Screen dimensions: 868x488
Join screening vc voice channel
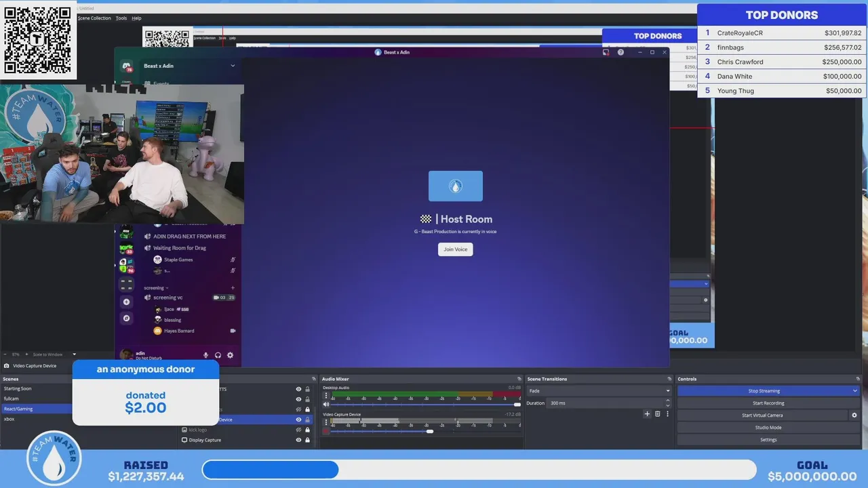pyautogui.click(x=168, y=298)
